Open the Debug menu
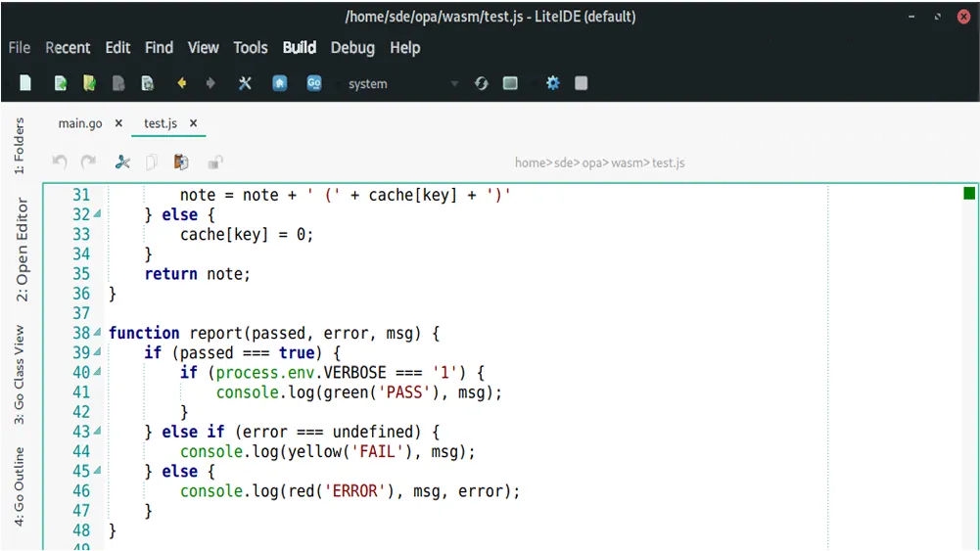Screen dimensions: 980x551 352,48
